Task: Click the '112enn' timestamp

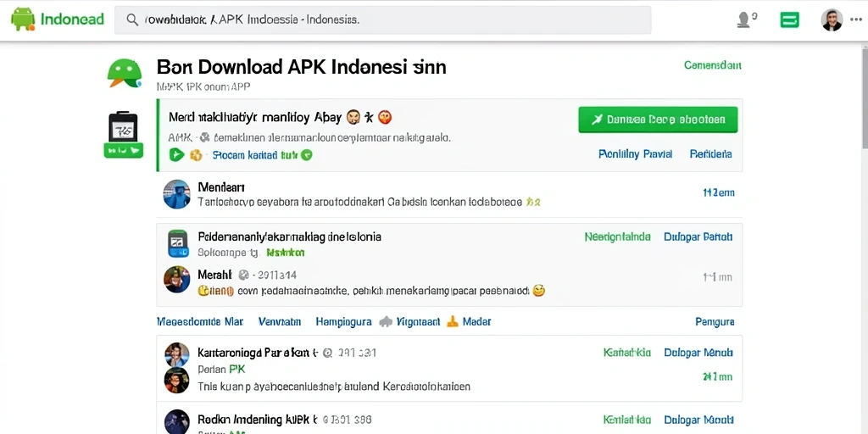Action: point(719,192)
